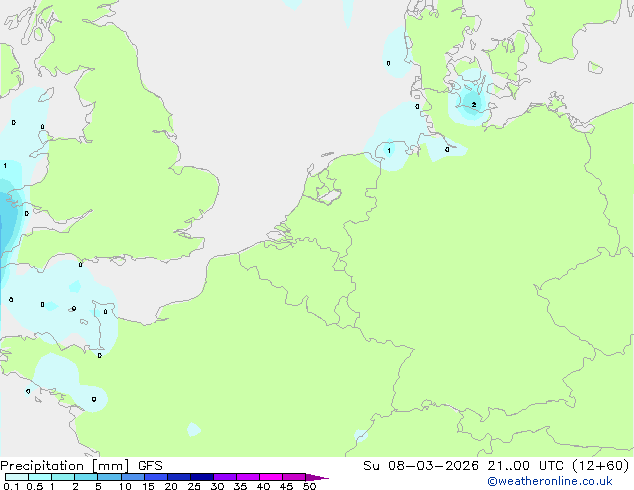Select the 1–2 mm legend color swatch
Screen dimensions: 634x490
pos(63,477)
